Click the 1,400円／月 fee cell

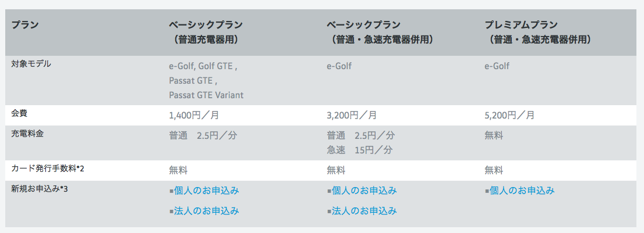tap(194, 116)
